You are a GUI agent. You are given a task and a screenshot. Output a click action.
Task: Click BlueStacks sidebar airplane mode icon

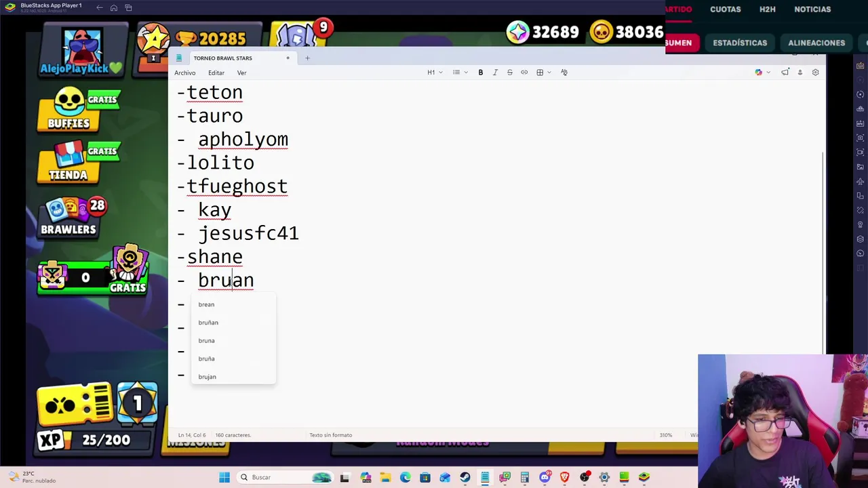tap(861, 182)
